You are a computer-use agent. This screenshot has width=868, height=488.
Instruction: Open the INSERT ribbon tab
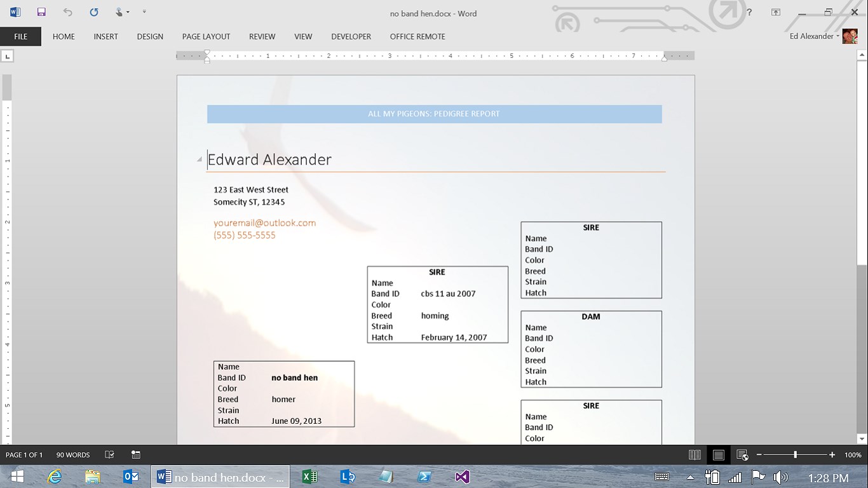click(x=105, y=36)
